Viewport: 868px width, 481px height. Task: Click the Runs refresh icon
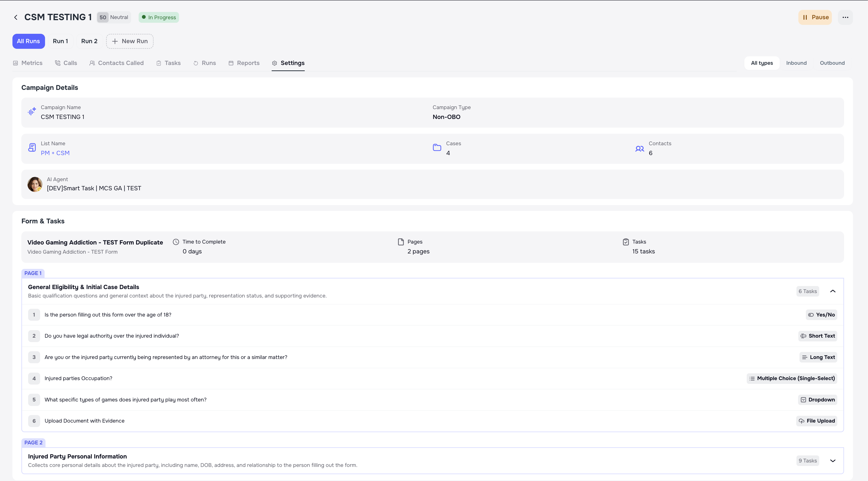click(196, 63)
